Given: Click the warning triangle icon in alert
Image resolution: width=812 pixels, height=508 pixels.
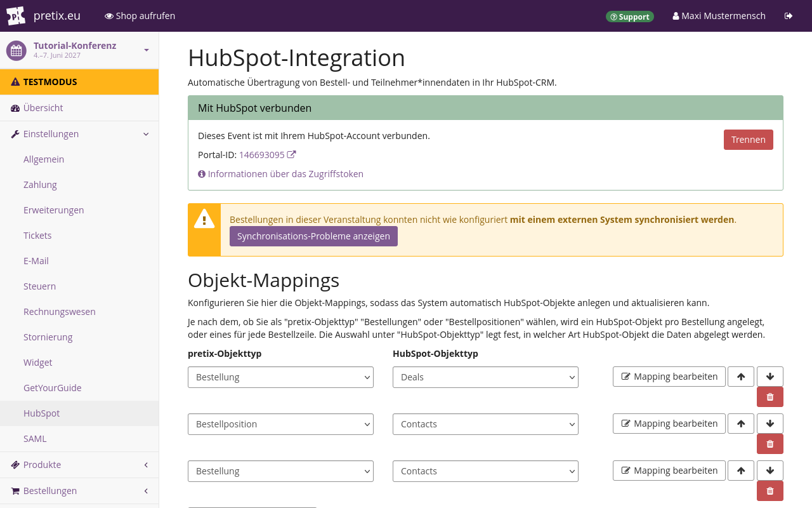Looking at the screenshot, I should pyautogui.click(x=204, y=219).
